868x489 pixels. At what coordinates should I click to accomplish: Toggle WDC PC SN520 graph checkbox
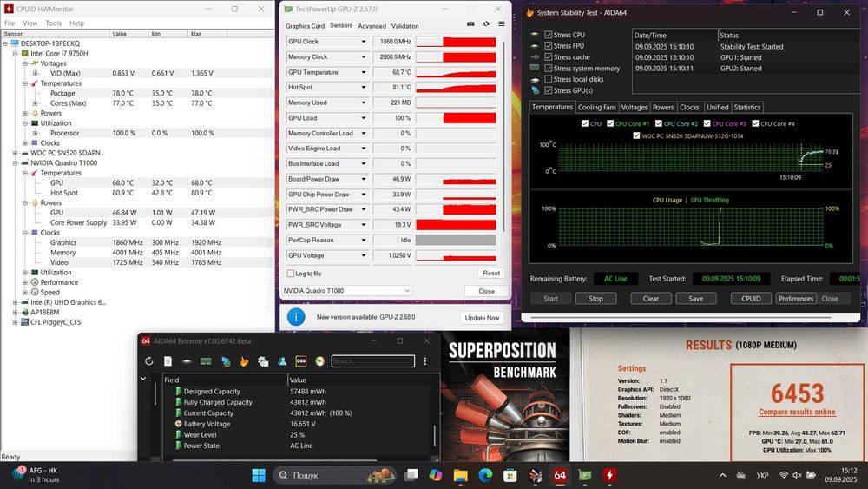[x=636, y=135]
